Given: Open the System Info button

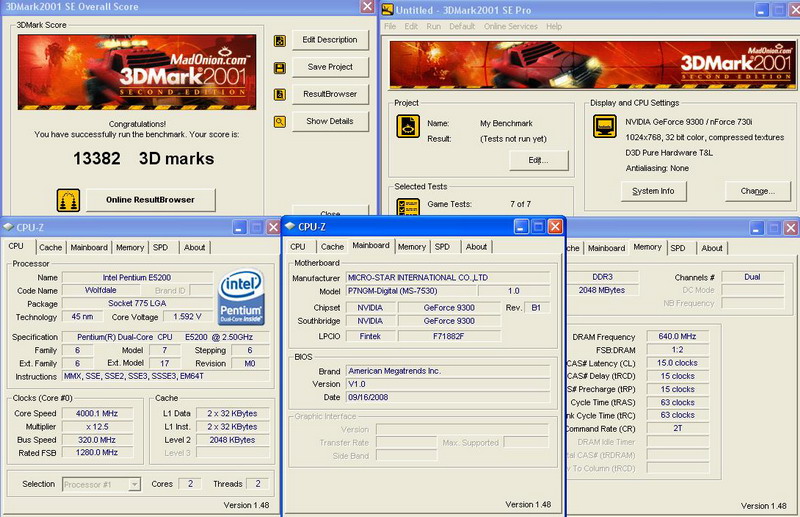Looking at the screenshot, I should (653, 191).
